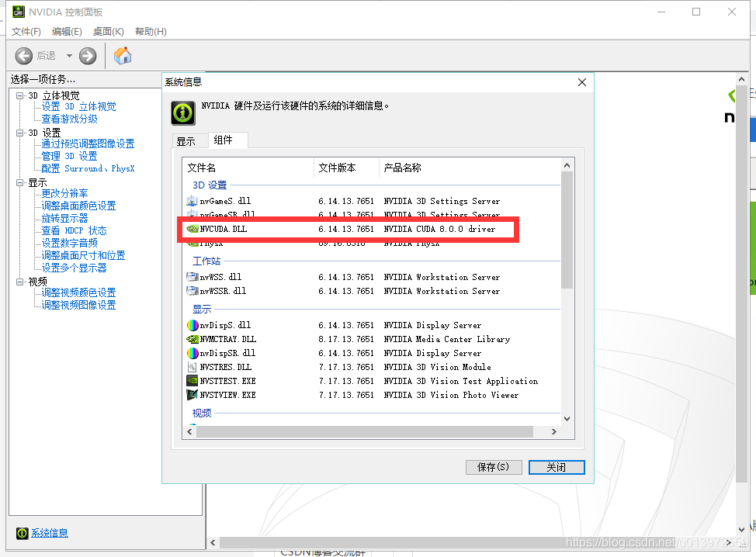This screenshot has width=756, height=557.
Task: Click the NVSTRES.DLL file icon
Action: click(192, 367)
